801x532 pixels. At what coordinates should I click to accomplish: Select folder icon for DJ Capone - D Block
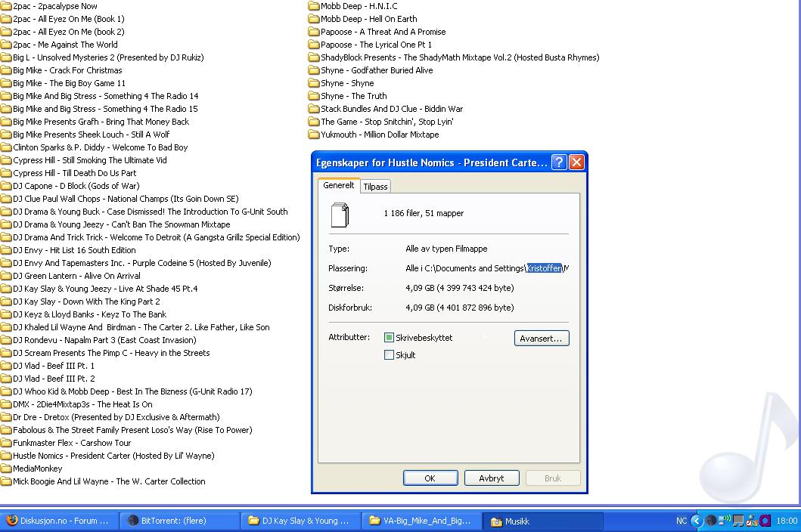[6, 186]
